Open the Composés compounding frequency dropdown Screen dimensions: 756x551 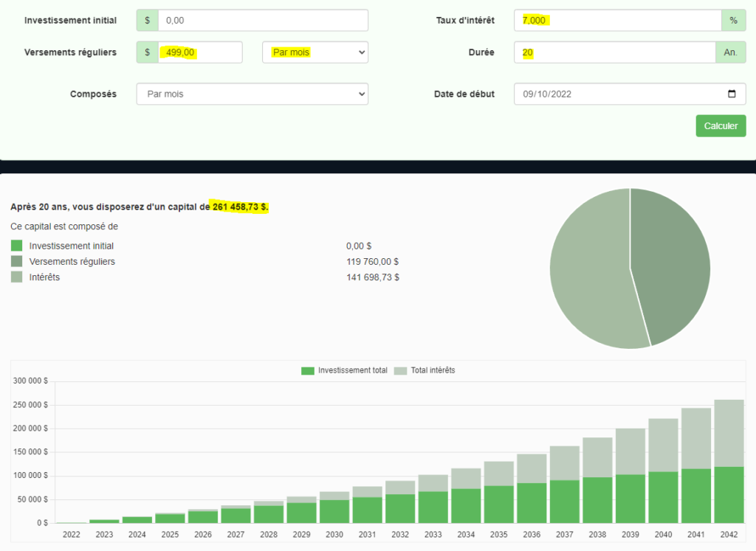tap(251, 94)
